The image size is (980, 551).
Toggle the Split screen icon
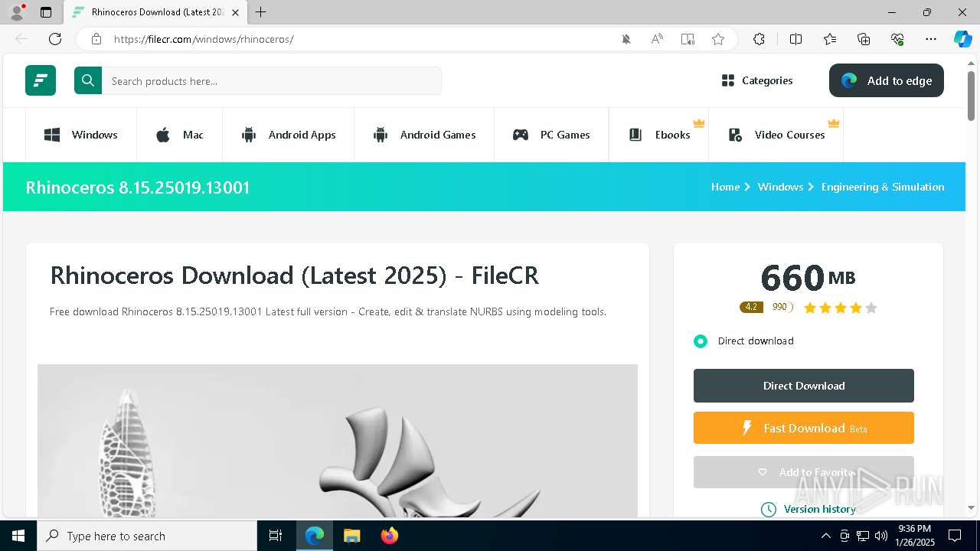[x=795, y=39]
